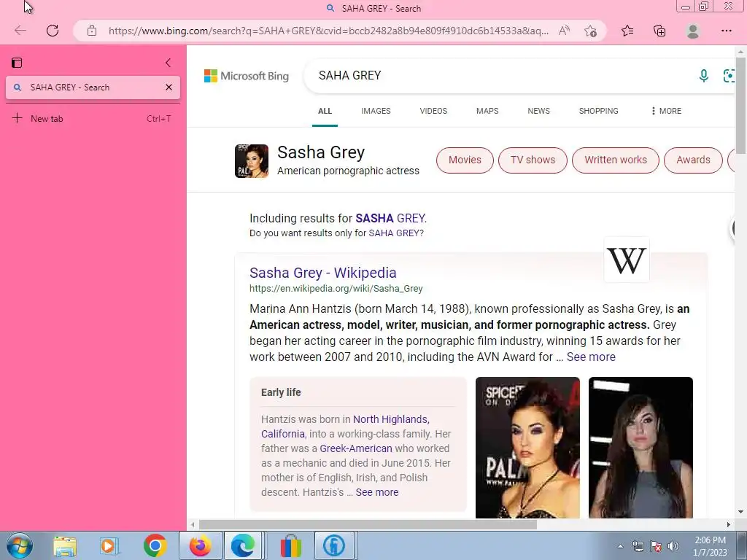Click the profile avatar icon

693,31
